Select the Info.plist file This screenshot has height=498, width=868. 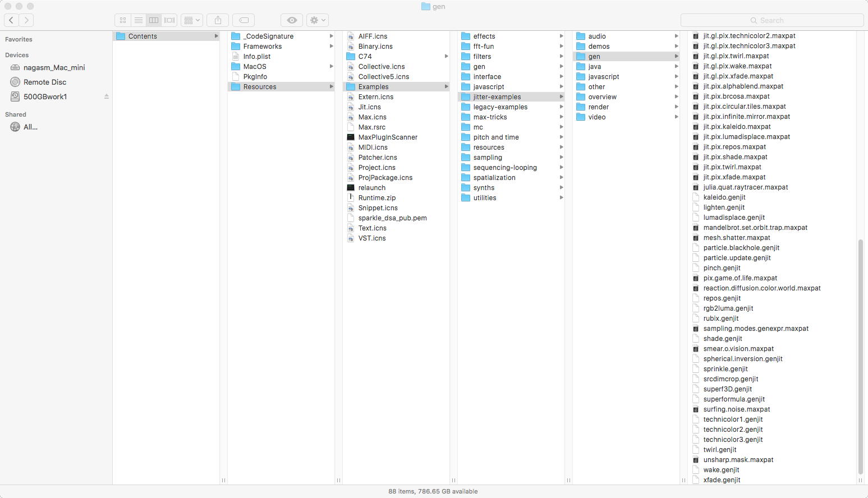point(257,56)
